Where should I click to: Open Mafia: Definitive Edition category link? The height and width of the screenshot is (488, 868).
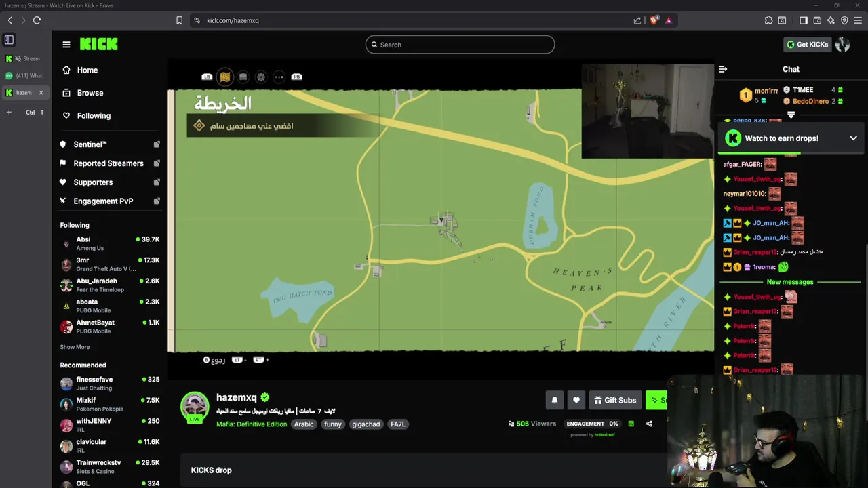coord(252,424)
